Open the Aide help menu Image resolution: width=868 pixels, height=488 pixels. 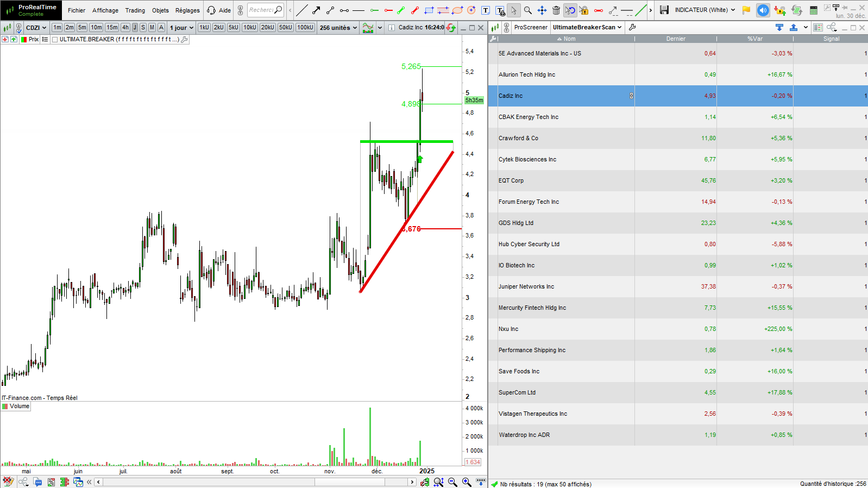click(219, 10)
